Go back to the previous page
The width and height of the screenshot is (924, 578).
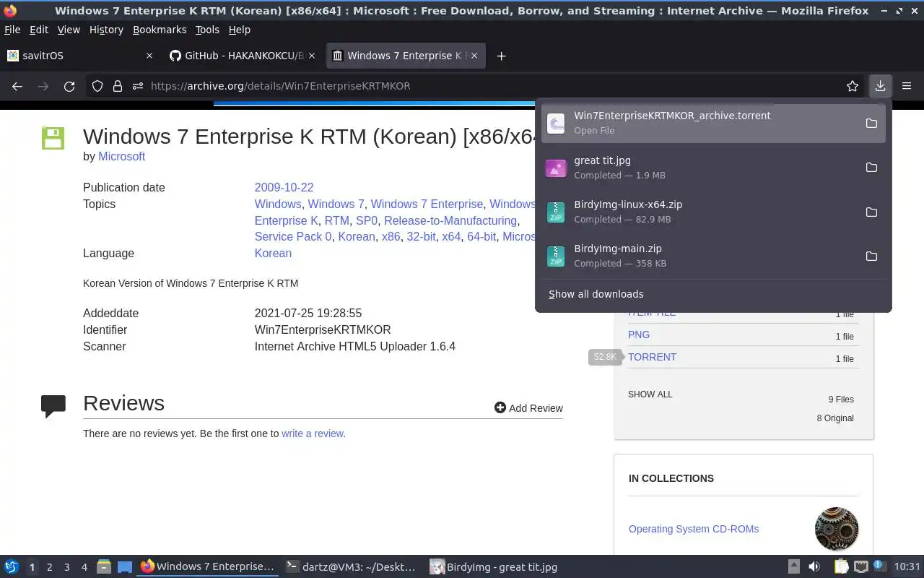pyautogui.click(x=17, y=86)
